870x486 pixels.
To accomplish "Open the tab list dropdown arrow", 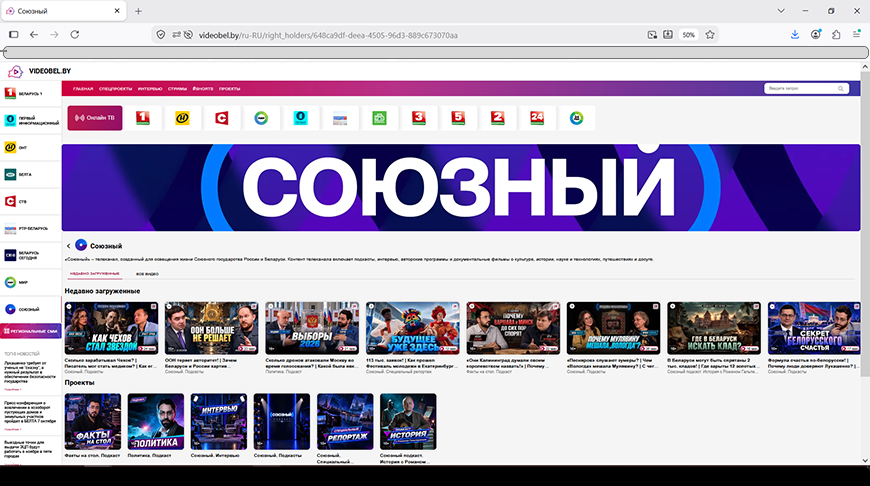I will [781, 11].
